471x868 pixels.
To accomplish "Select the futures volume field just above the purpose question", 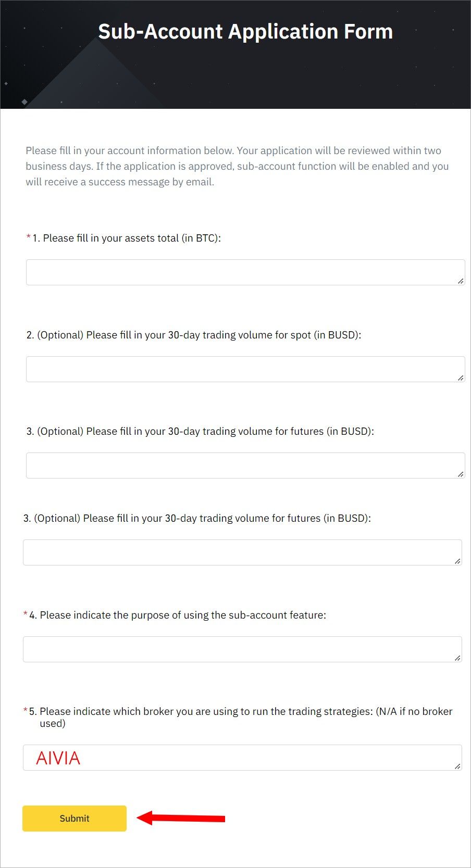I will (x=242, y=552).
